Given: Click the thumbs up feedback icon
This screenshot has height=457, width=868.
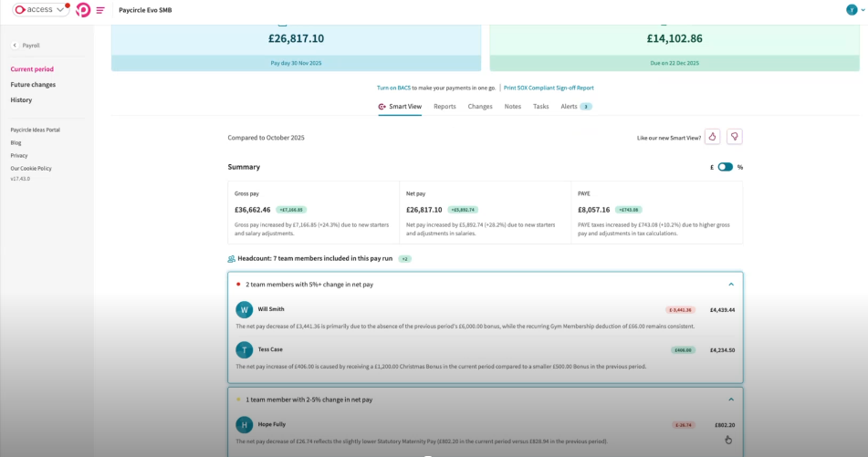Looking at the screenshot, I should [x=712, y=137].
